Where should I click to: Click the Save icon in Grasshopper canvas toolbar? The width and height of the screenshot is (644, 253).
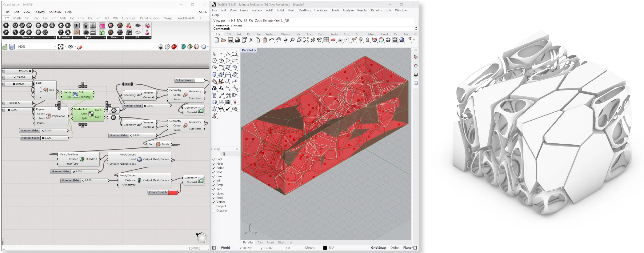12,47
